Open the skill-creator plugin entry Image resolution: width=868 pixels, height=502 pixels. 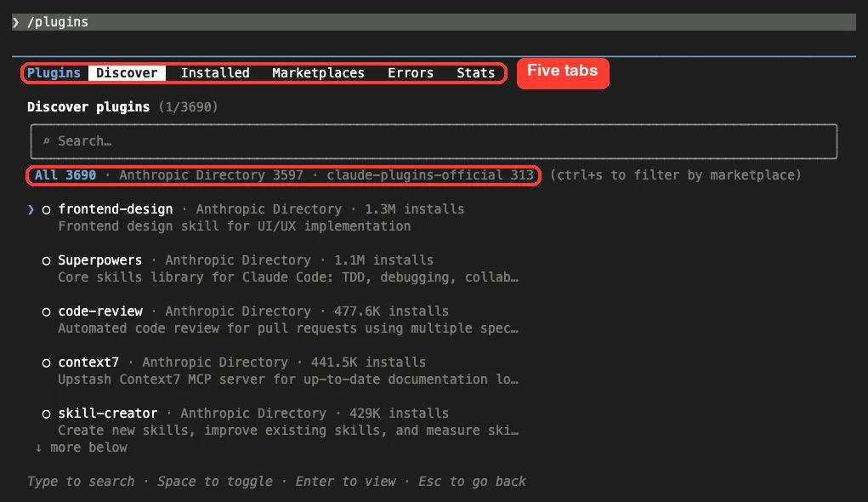[x=107, y=413]
